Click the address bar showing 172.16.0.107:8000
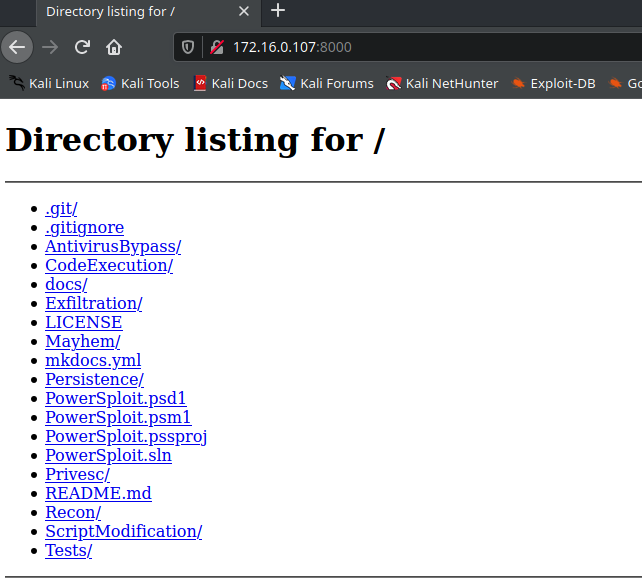 click(x=400, y=47)
